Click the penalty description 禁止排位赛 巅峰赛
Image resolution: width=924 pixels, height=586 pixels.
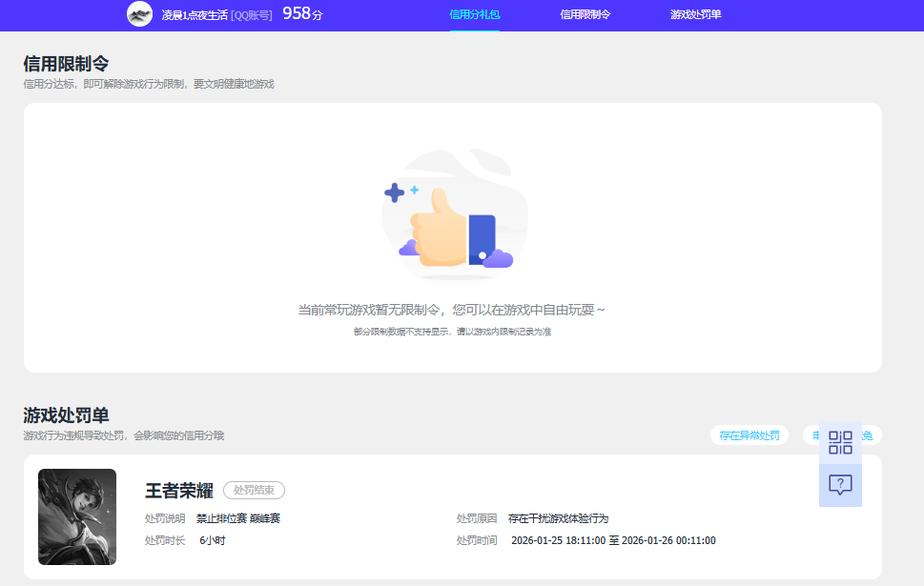point(238,518)
